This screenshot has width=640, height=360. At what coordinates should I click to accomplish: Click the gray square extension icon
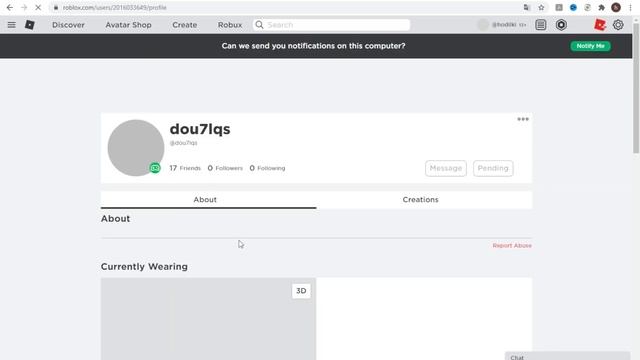tap(559, 7)
